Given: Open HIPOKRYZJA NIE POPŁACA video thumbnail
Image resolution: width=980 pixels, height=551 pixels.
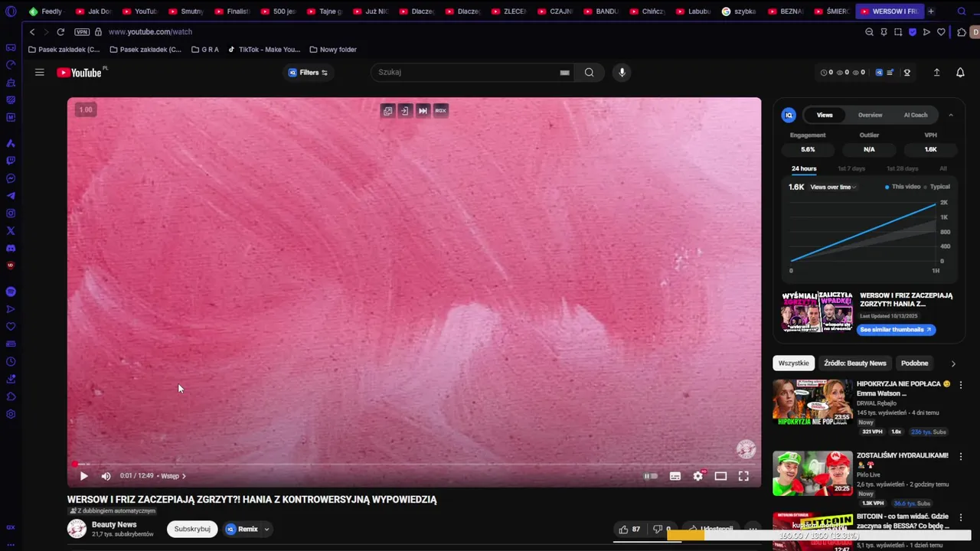Looking at the screenshot, I should [x=812, y=402].
